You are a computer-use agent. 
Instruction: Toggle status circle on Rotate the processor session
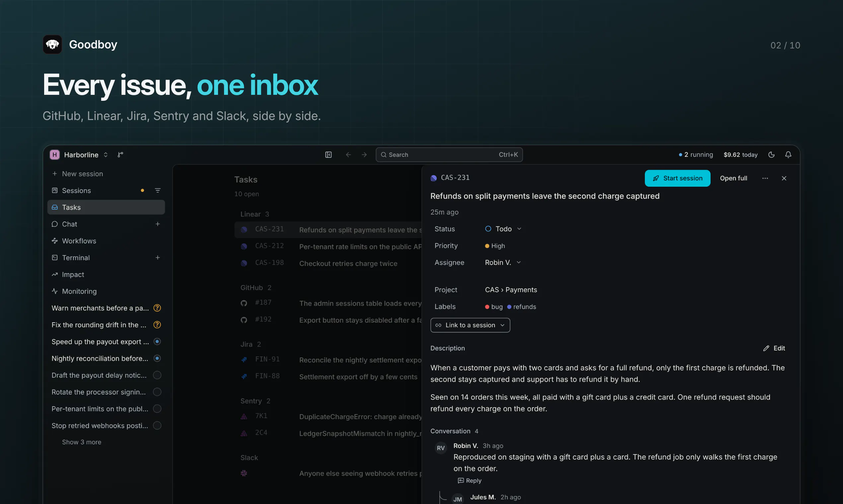click(157, 392)
